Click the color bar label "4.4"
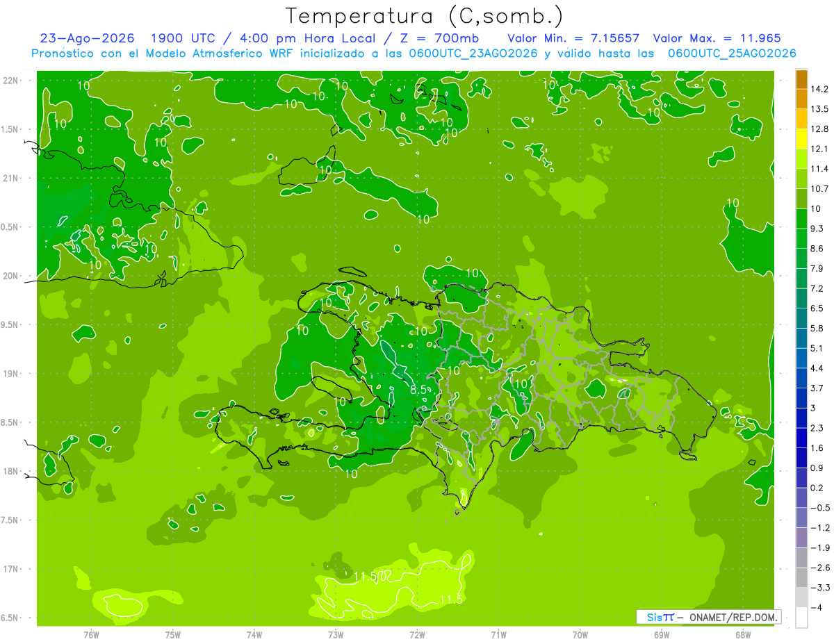This screenshot has width=834, height=644. tap(818, 368)
